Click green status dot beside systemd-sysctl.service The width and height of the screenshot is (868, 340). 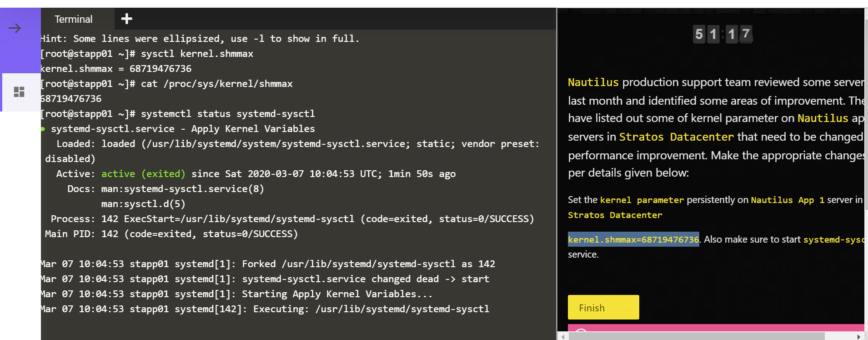43,129
